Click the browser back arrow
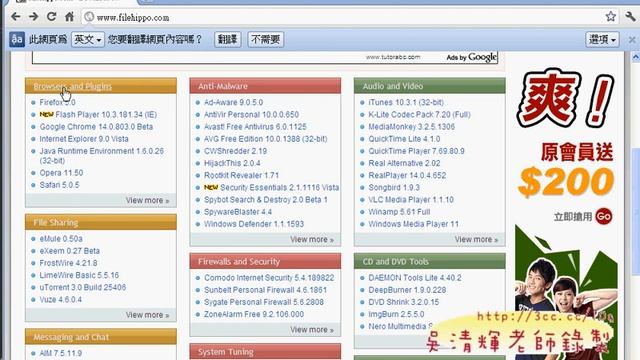This screenshot has width=640, height=360. pyautogui.click(x=16, y=17)
